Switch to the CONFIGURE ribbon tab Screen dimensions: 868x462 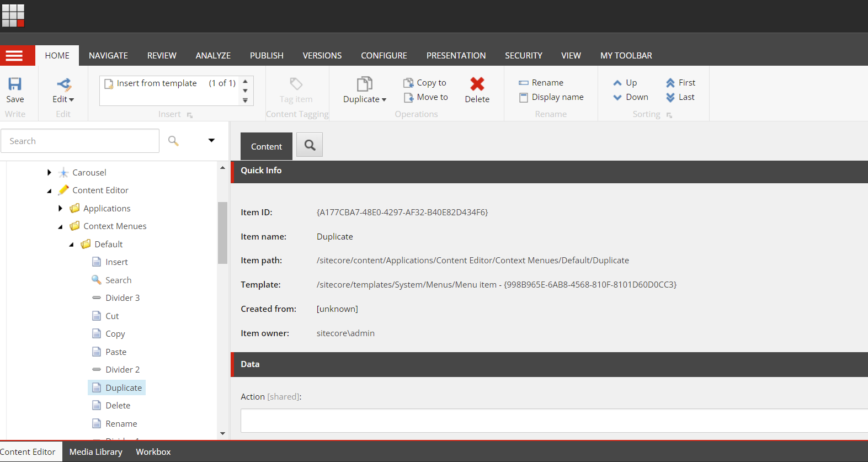[384, 56]
